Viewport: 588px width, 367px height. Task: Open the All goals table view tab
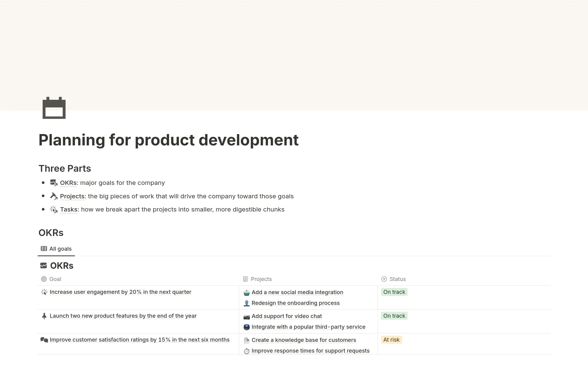(x=56, y=249)
